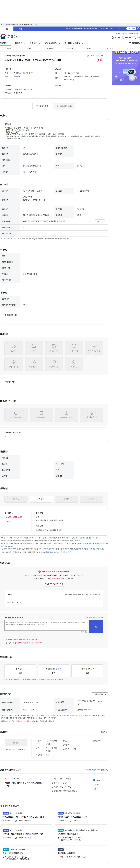Open the 지도 보기 map expander
This screenshot has height=868, width=140.
(100, 221)
